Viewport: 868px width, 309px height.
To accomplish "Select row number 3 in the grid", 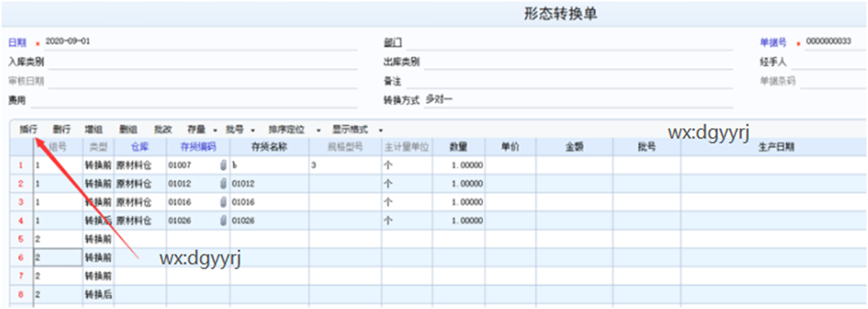I will click(x=21, y=202).
